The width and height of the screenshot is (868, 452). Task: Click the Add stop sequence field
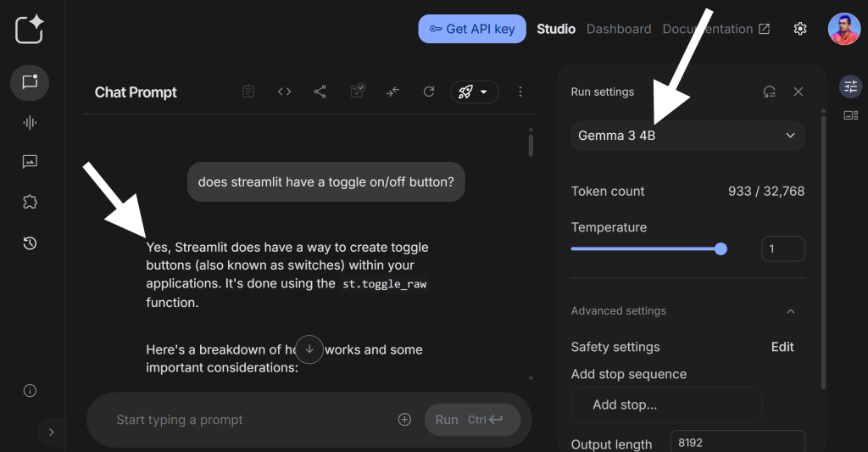[666, 405]
